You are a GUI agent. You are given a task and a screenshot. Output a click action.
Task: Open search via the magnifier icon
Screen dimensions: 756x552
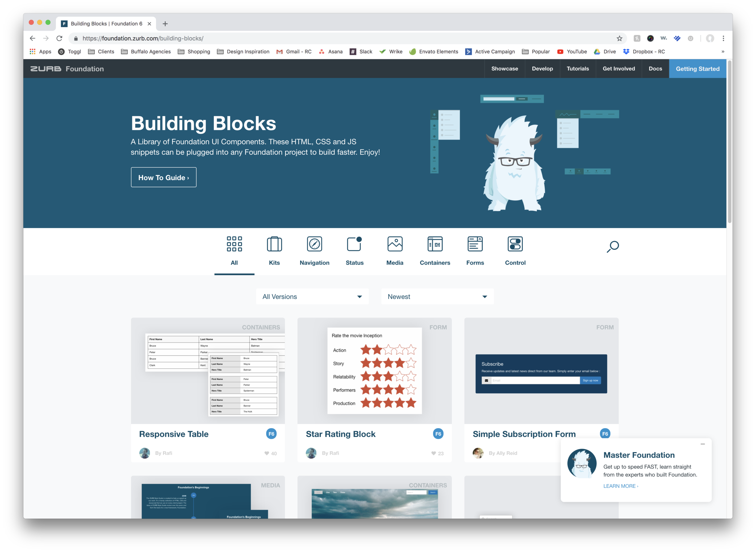pyautogui.click(x=613, y=246)
